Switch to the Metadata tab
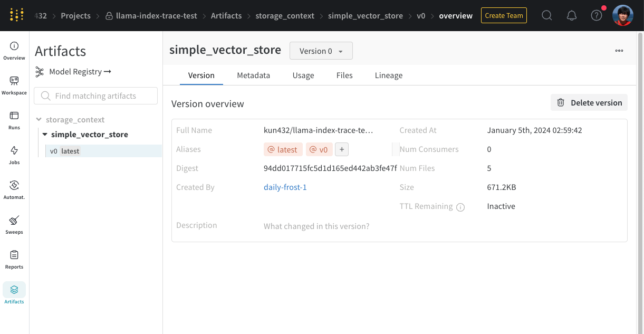644x334 pixels. pyautogui.click(x=254, y=75)
